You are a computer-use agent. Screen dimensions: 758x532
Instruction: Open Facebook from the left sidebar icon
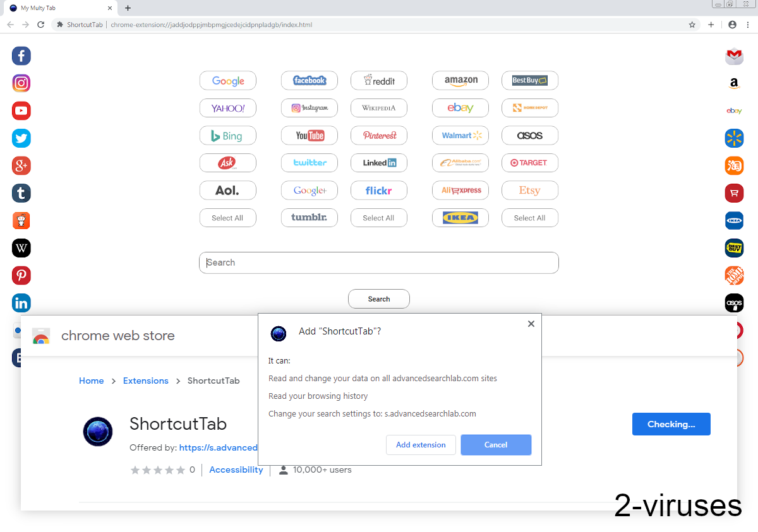point(21,56)
